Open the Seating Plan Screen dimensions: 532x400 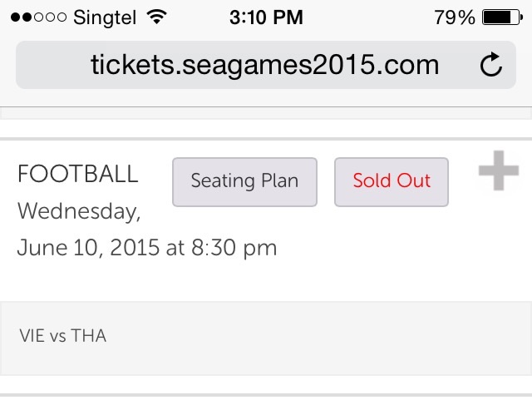pos(244,181)
